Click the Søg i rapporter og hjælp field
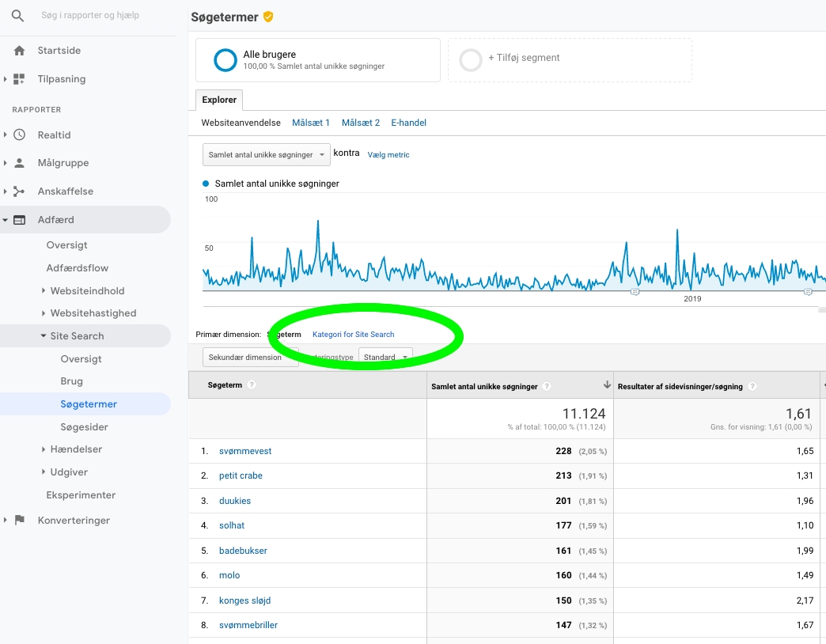The height and width of the screenshot is (644, 826). point(90,15)
